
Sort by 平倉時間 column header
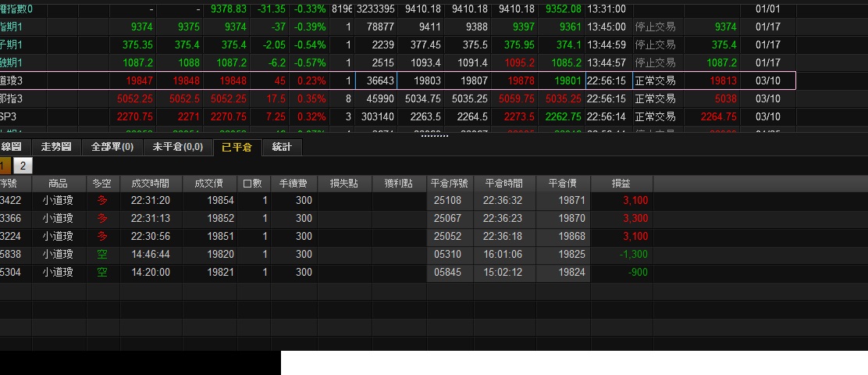coord(503,184)
